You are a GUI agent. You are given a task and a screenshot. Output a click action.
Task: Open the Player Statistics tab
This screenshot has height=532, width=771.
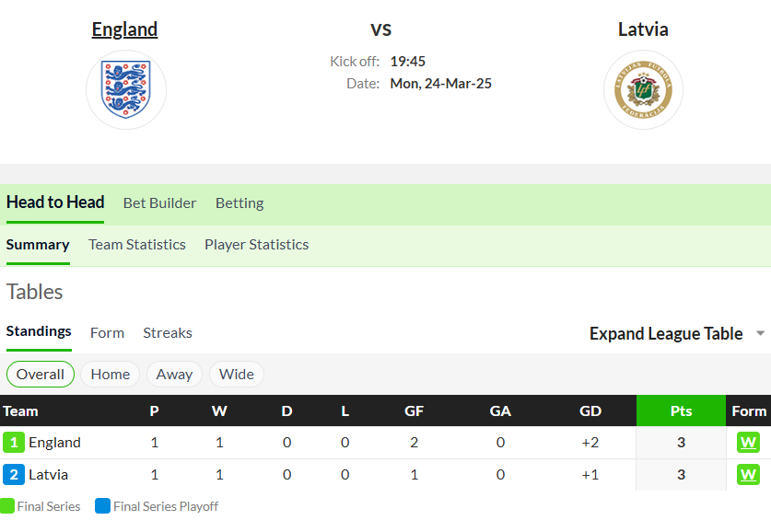[257, 244]
